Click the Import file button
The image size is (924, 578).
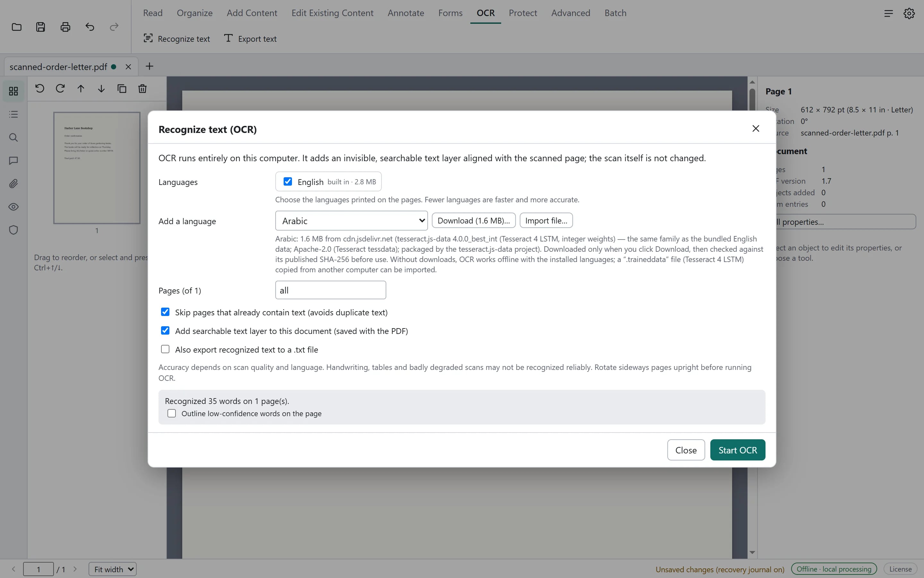(546, 221)
